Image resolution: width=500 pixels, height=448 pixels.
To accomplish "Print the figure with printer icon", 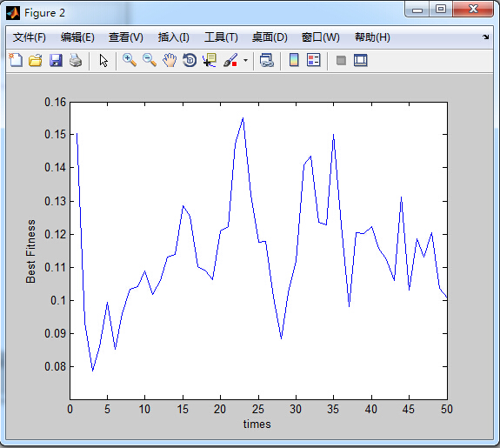I will (76, 60).
